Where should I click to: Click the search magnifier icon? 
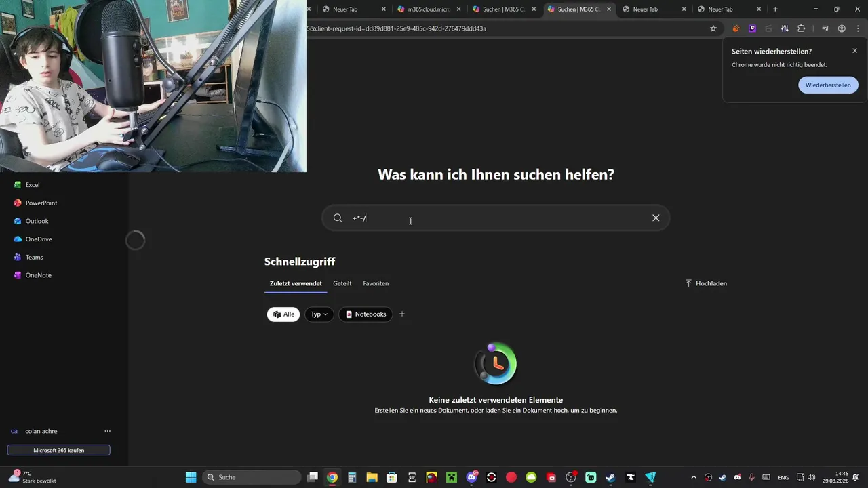click(338, 218)
